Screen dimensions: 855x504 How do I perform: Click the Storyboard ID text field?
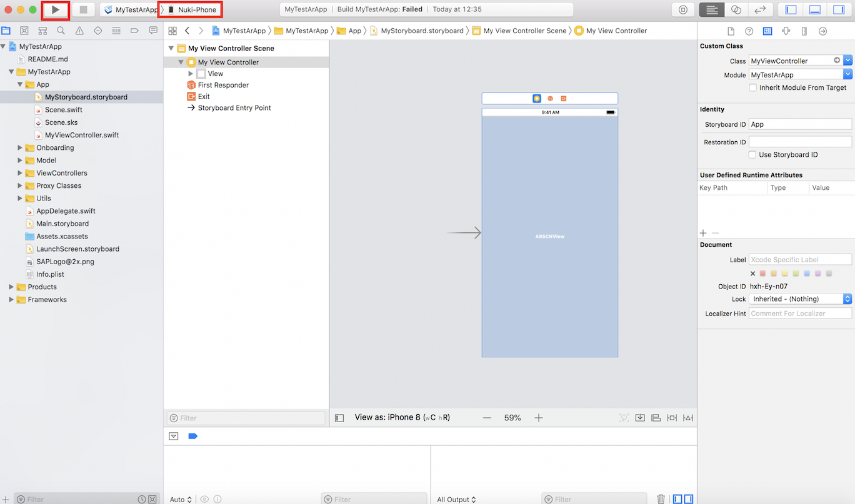tap(799, 124)
